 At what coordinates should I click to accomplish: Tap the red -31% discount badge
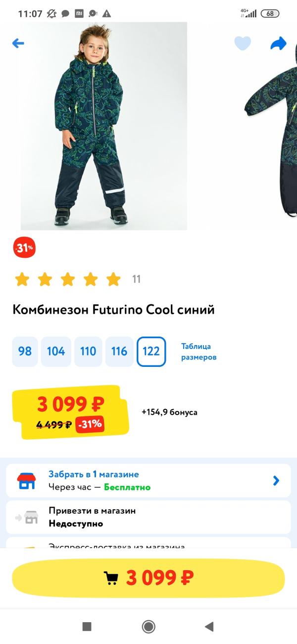click(24, 248)
